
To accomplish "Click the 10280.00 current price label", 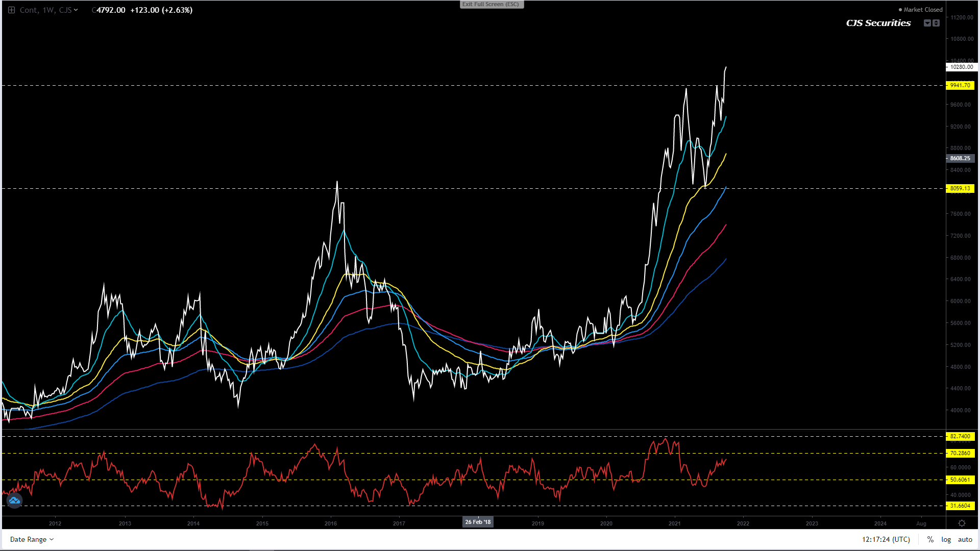I will point(961,67).
